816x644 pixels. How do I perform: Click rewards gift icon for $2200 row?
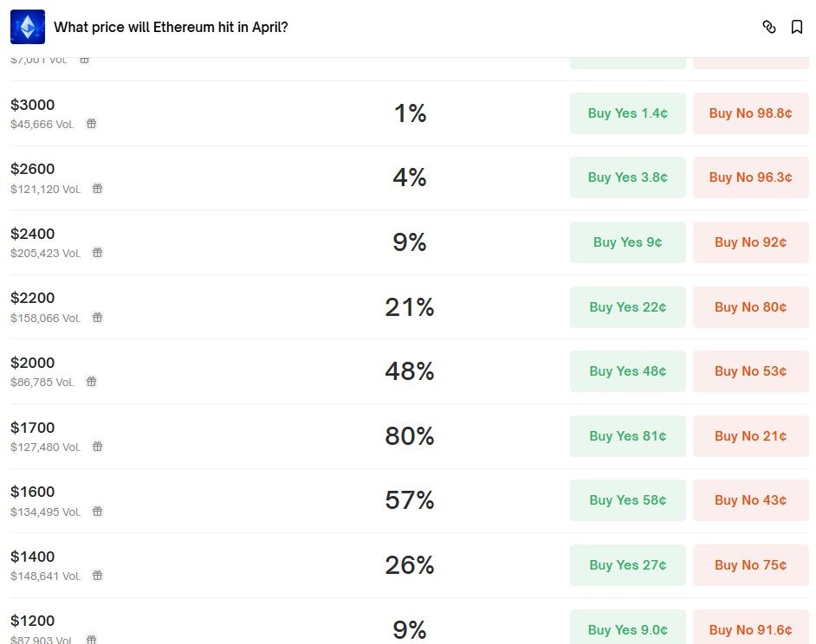(97, 318)
